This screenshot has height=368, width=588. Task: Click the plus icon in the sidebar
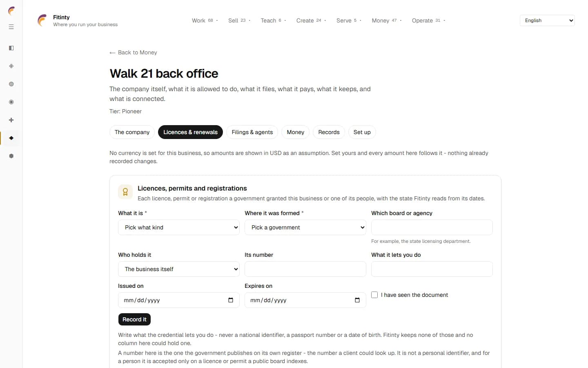coord(11,120)
